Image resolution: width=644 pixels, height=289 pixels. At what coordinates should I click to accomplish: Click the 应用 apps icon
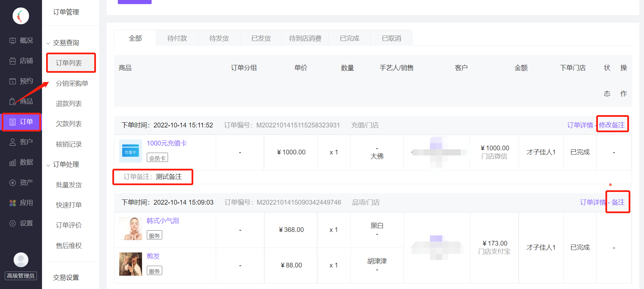[13, 203]
